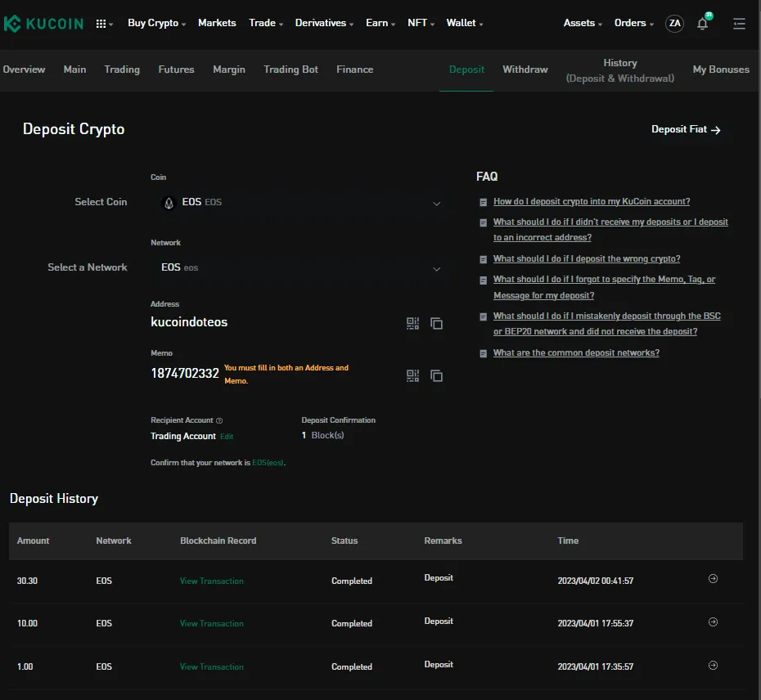Open the Assets dropdown menu

[x=583, y=23]
